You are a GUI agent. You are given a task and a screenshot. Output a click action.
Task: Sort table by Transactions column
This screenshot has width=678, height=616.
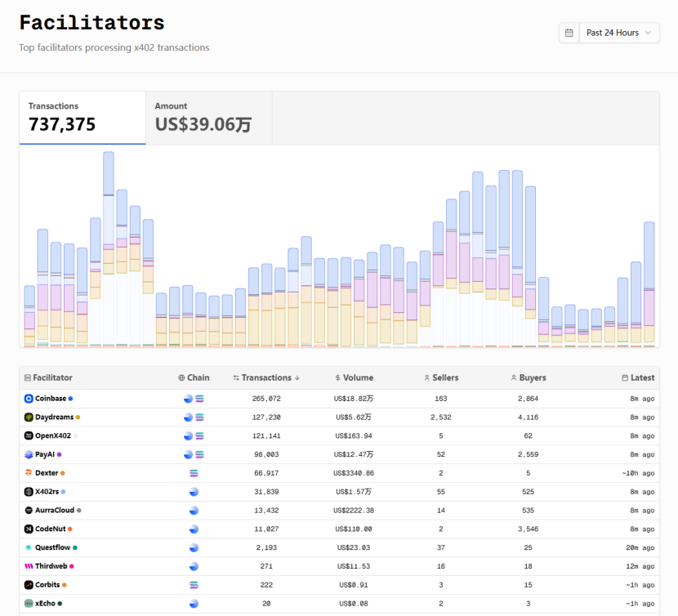(266, 377)
